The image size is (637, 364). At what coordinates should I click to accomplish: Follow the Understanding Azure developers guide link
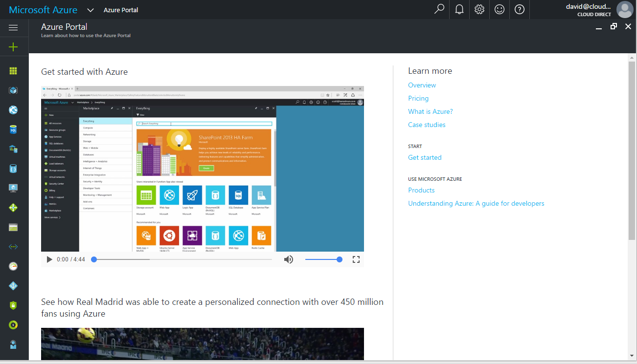[476, 203]
